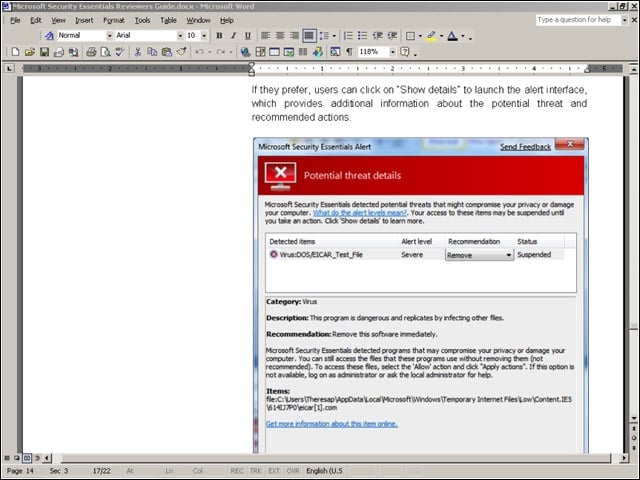Toggle the Drawing toolbar
640x480 pixels.
pyautogui.click(x=318, y=52)
